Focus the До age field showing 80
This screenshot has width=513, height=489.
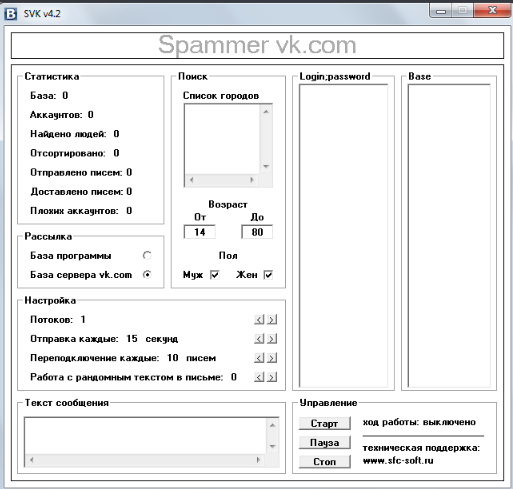pyautogui.click(x=257, y=232)
